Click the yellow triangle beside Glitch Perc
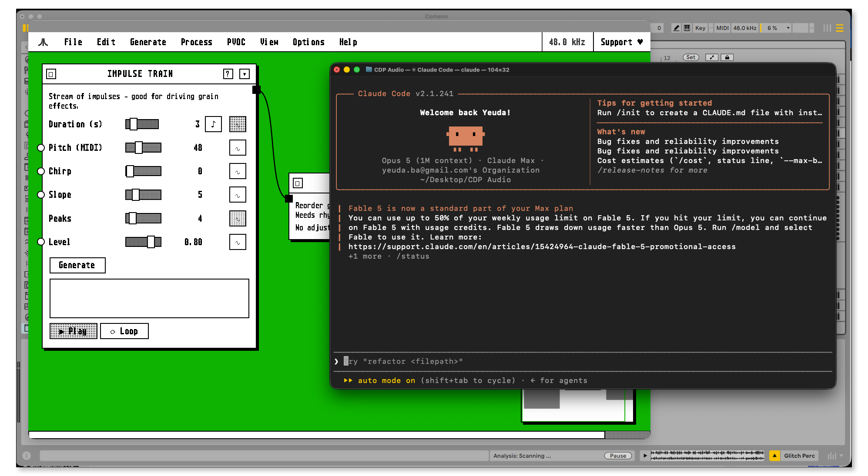Screen dimensions: 868x476 (x=774, y=456)
